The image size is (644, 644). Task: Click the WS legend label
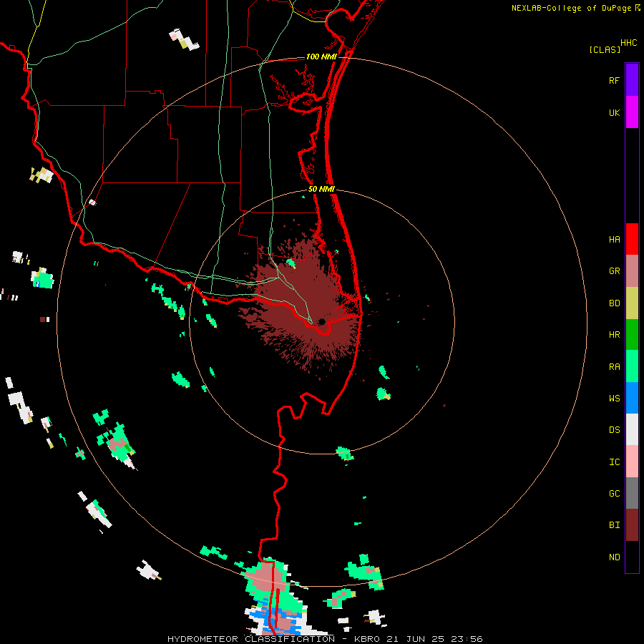click(614, 398)
